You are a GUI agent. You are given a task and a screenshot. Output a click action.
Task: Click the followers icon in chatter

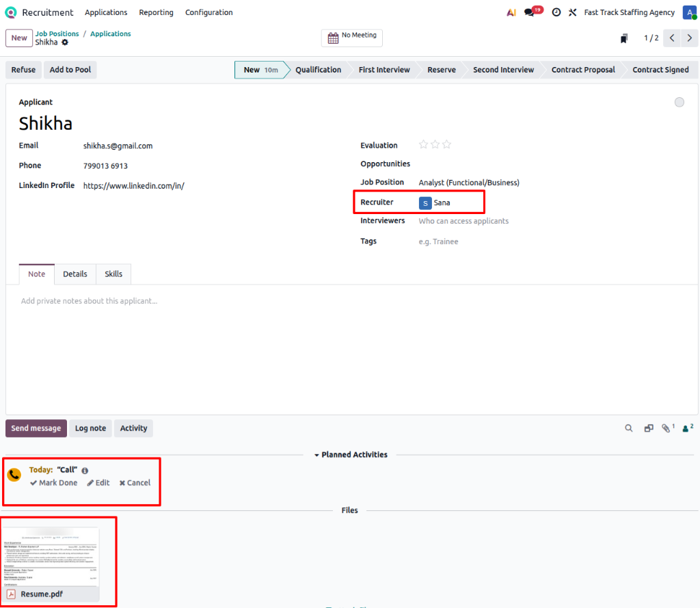point(687,428)
